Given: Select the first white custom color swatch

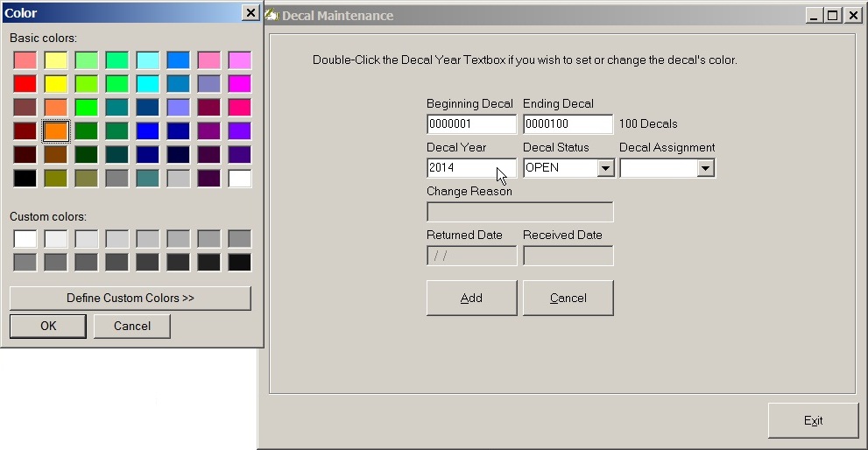Looking at the screenshot, I should [x=25, y=239].
